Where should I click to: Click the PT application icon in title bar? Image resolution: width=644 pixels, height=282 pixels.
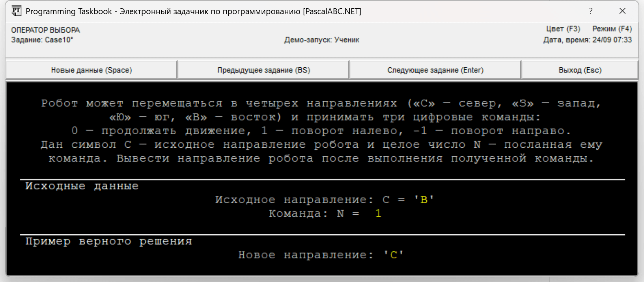(x=16, y=11)
